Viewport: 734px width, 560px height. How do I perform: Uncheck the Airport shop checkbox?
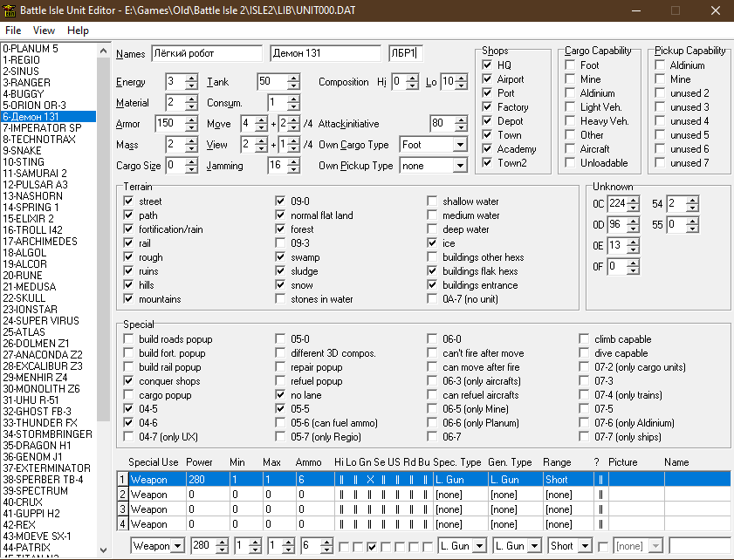(x=488, y=79)
